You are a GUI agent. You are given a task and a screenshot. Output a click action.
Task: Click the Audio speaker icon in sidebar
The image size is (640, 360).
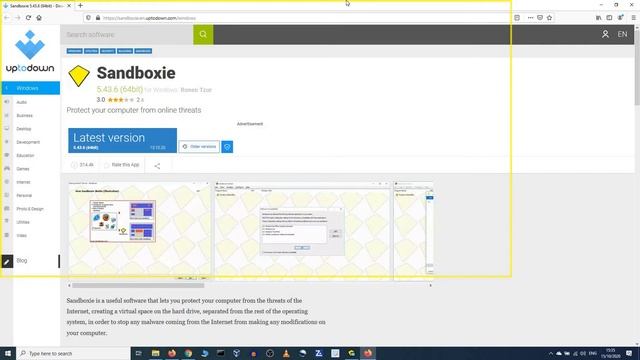7,102
